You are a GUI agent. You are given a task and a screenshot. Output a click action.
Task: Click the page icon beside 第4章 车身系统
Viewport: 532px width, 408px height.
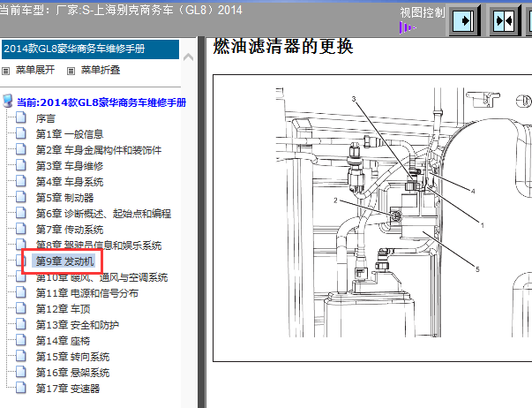21,181
